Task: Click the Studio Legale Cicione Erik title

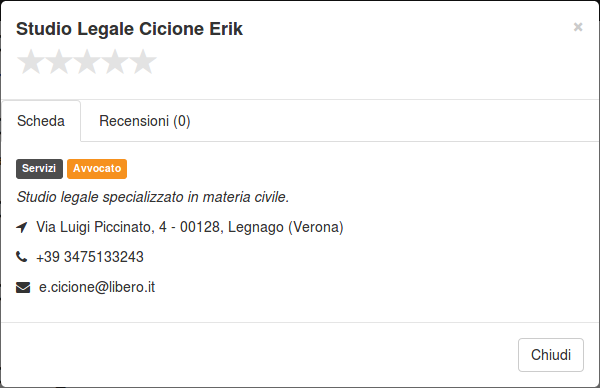Action: [129, 29]
